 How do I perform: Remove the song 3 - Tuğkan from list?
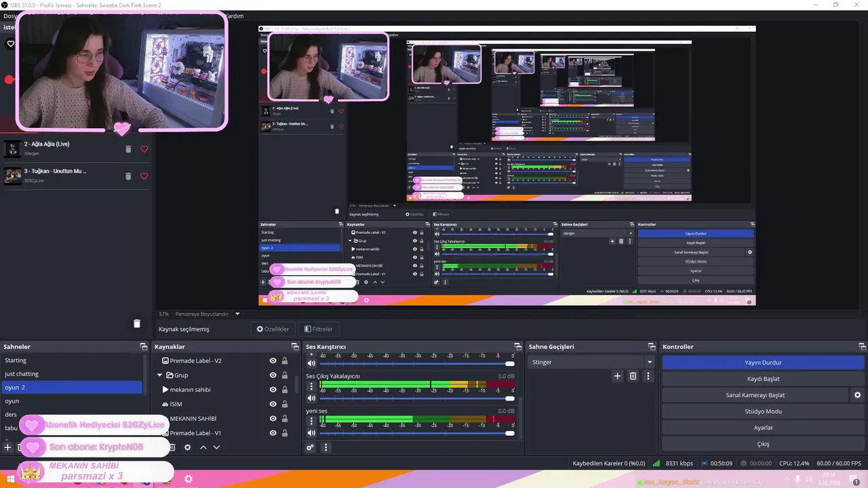(128, 176)
